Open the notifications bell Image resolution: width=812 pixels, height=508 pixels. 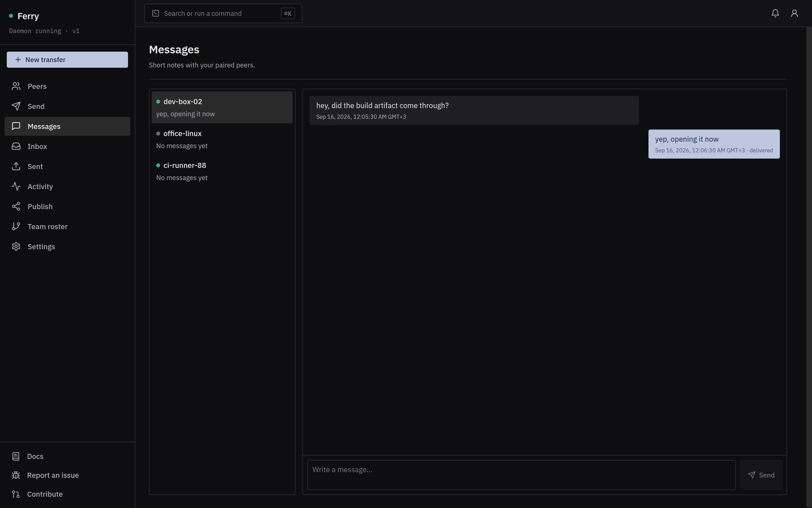(775, 13)
